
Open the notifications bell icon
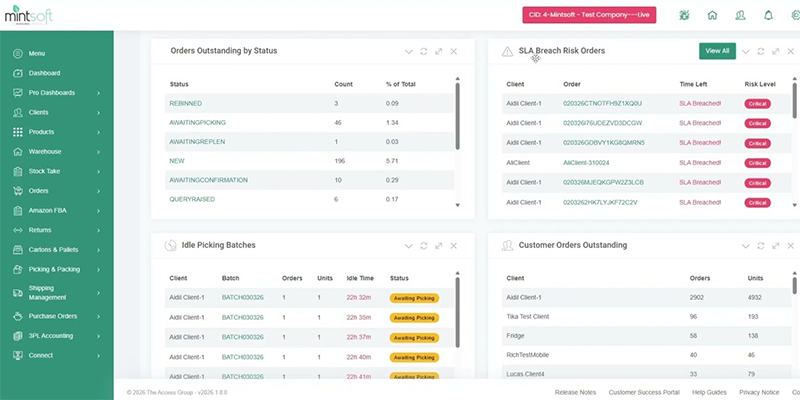(x=768, y=15)
